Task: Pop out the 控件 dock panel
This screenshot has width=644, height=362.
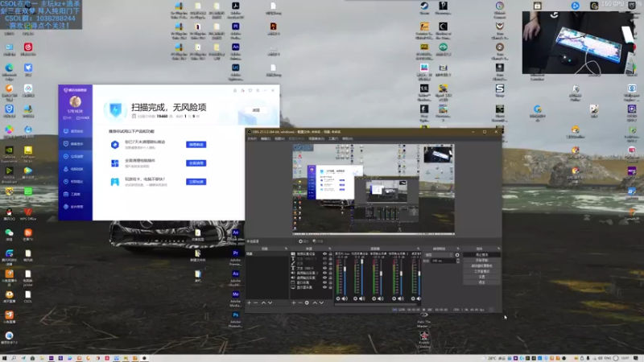Action: click(x=499, y=249)
